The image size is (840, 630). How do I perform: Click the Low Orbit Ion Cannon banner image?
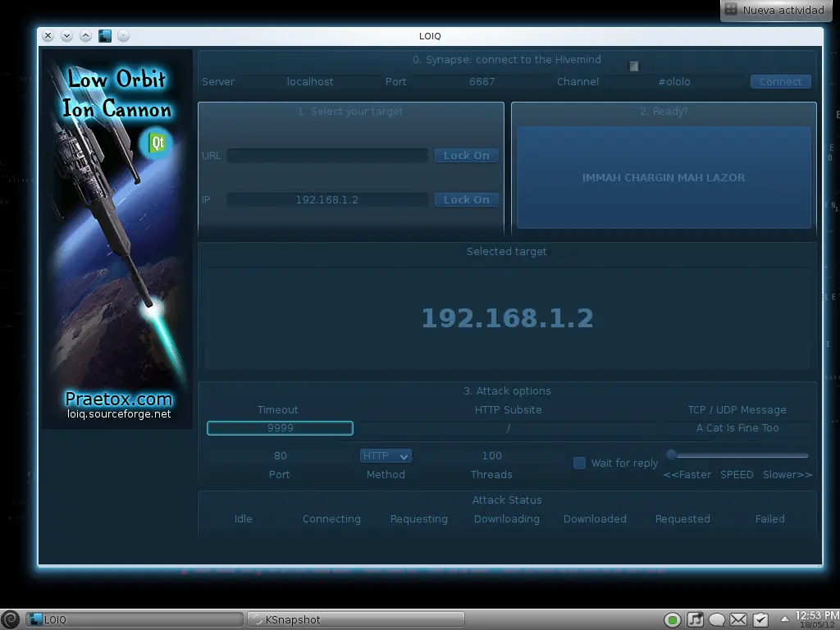point(117,239)
